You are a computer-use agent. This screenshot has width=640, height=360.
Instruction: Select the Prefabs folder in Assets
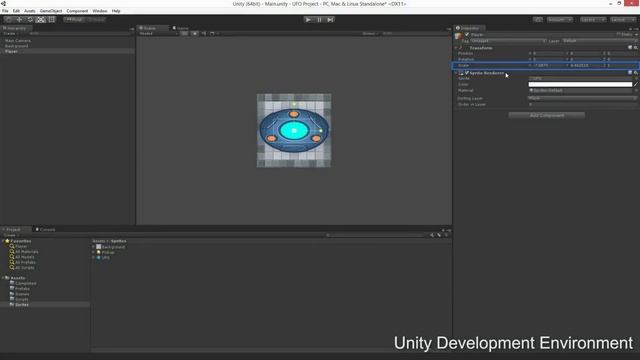click(x=22, y=289)
